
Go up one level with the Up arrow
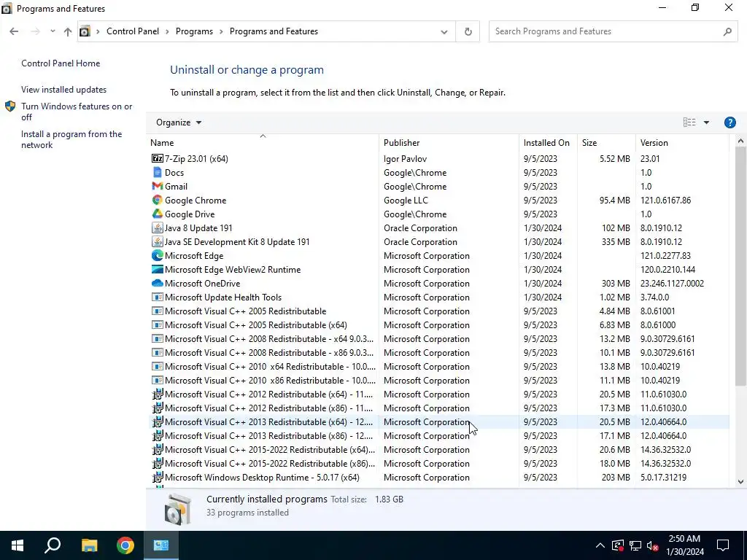pos(68,31)
